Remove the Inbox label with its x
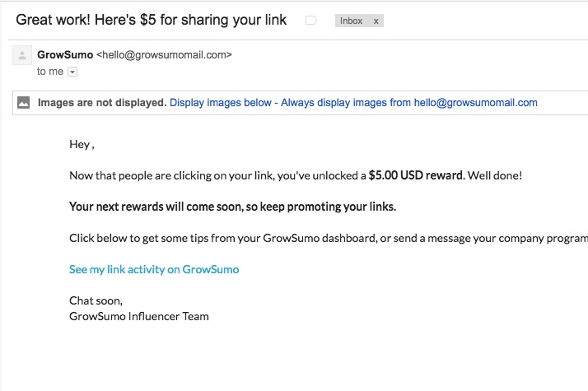The width and height of the screenshot is (588, 391). coord(376,21)
